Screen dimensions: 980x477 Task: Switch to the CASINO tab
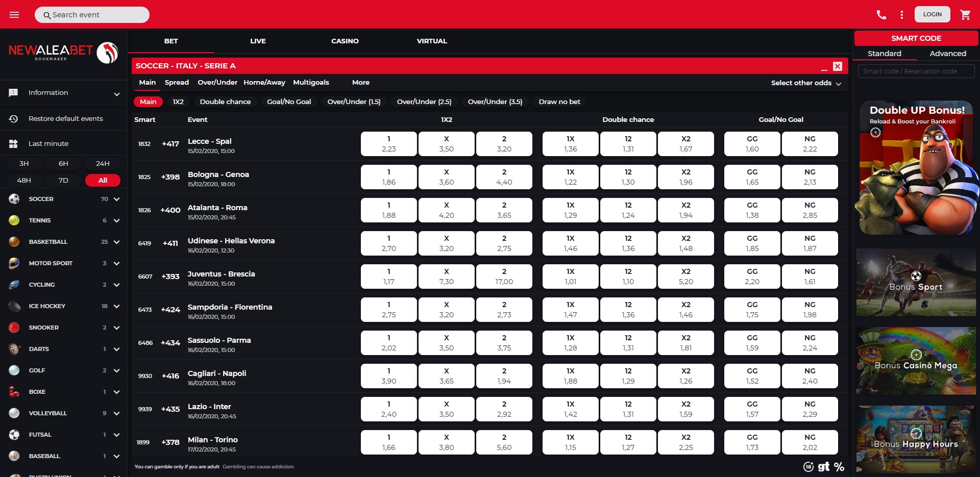point(345,41)
